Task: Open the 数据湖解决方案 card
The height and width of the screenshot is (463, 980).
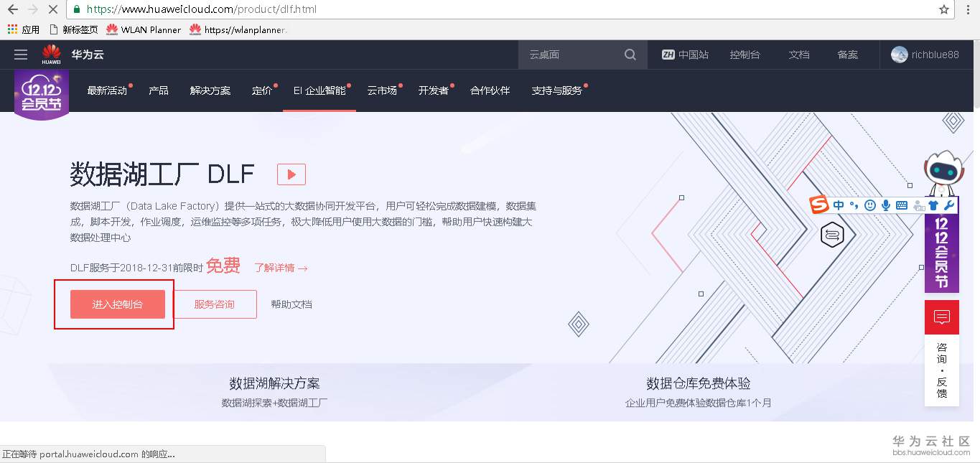Action: pyautogui.click(x=274, y=392)
